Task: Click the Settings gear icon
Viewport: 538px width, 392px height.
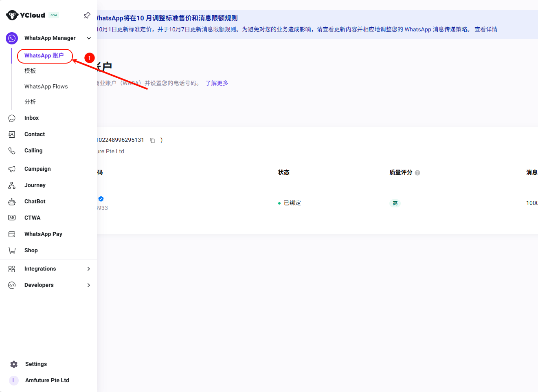Action: coord(14,364)
